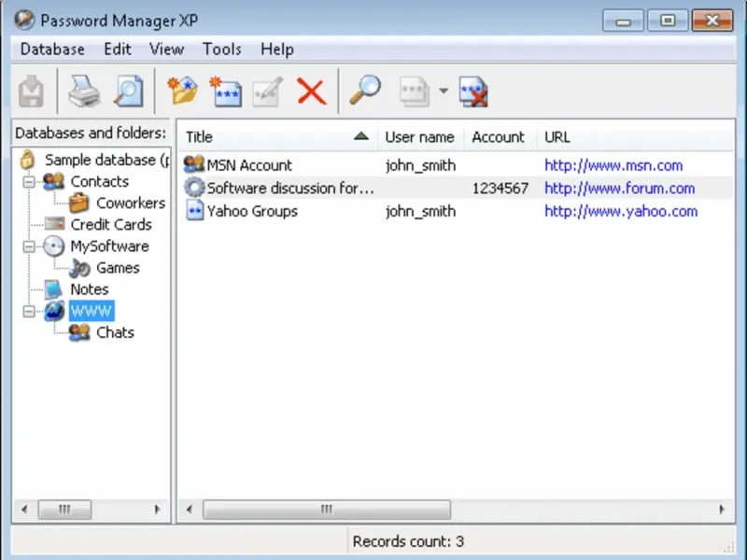Collapse the Contacts tree node
Image resolution: width=747 pixels, height=560 pixels.
pyautogui.click(x=29, y=182)
